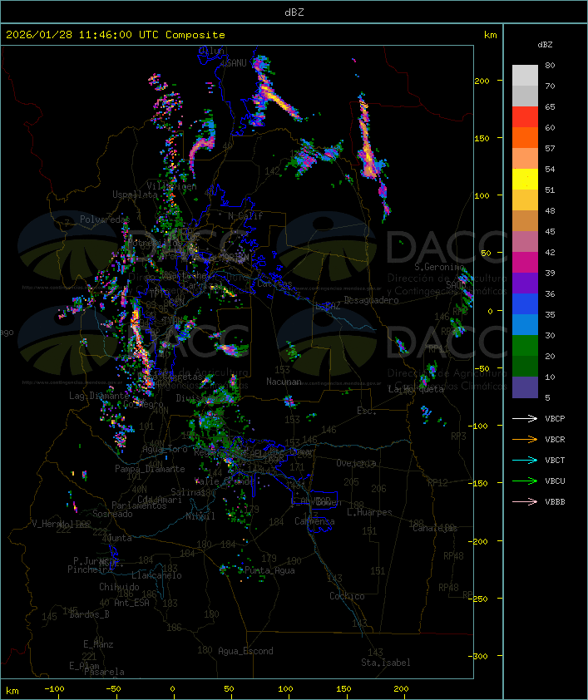
Task: Select the Pampa_Diamante map label
Action: pos(144,469)
